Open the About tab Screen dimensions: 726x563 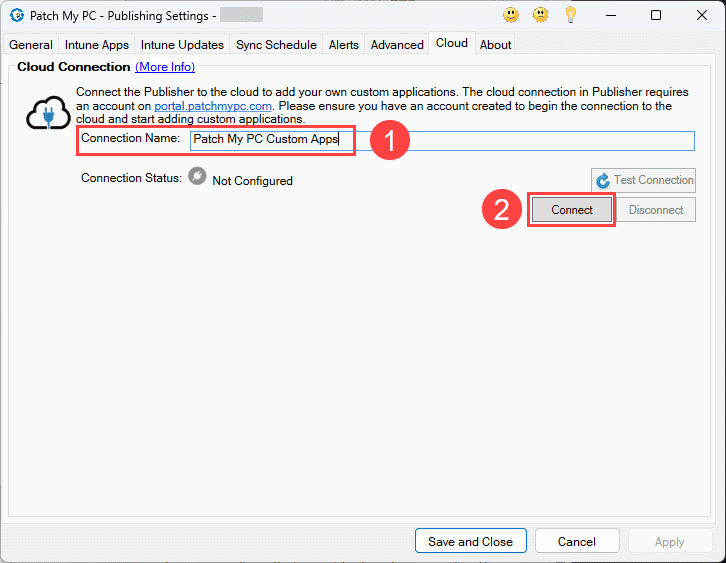click(495, 45)
